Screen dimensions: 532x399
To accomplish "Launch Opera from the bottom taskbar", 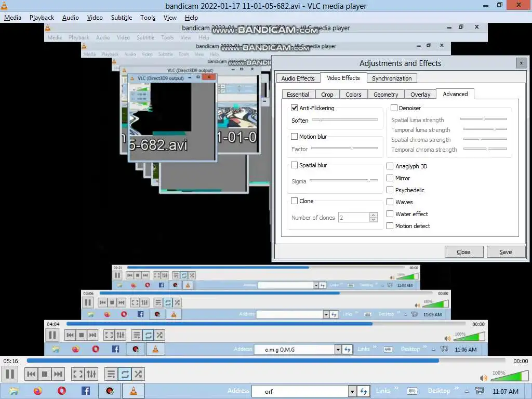I will coord(62,391).
